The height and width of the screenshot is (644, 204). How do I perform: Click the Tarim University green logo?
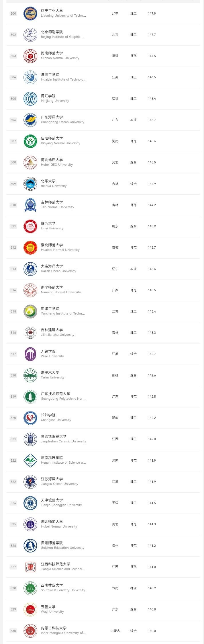click(30, 375)
